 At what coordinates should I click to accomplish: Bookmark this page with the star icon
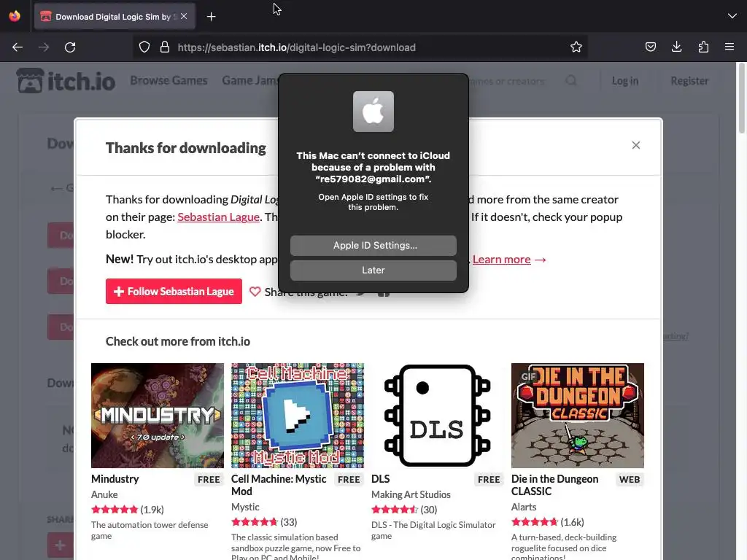[x=576, y=47]
